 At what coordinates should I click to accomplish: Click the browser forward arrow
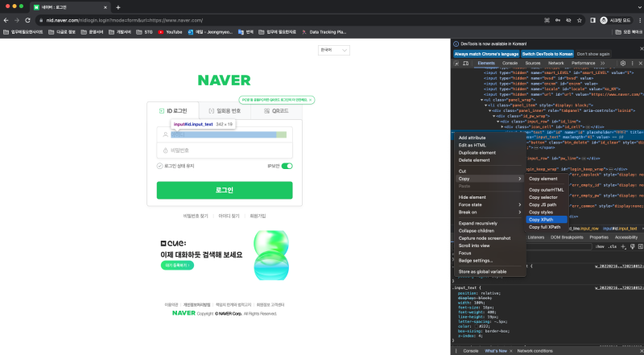click(17, 20)
